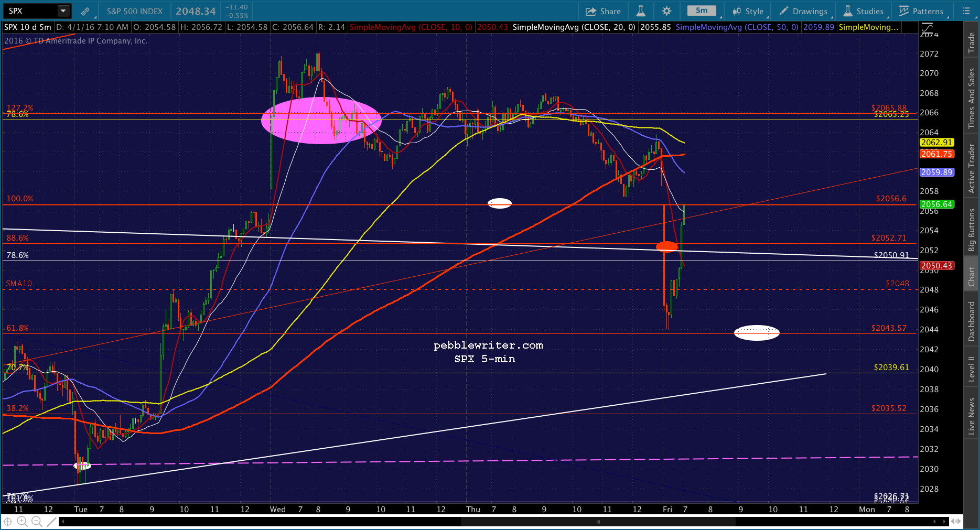Image resolution: width=980 pixels, height=530 pixels.
Task: Open the Trade side tab
Action: 972,42
